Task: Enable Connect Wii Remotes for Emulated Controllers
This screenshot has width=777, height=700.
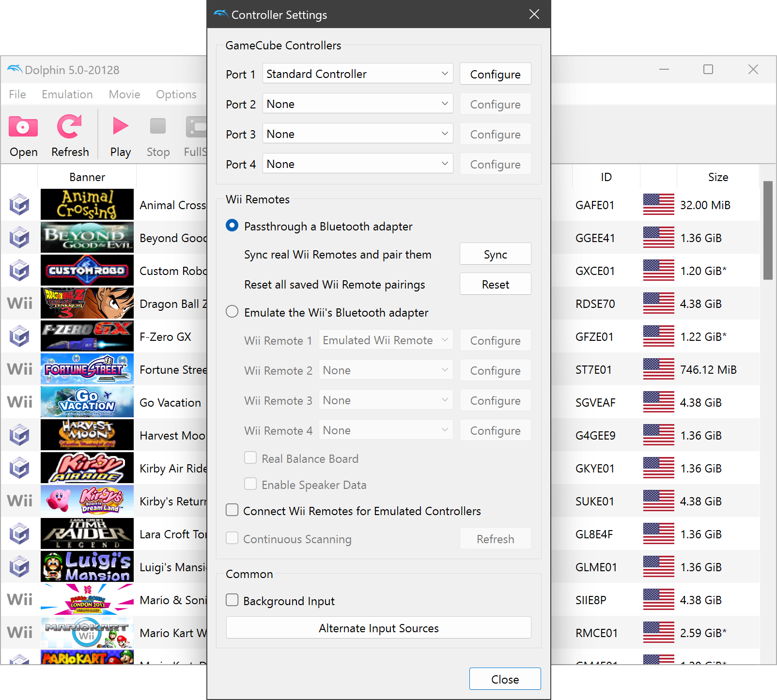Action: tap(232, 510)
